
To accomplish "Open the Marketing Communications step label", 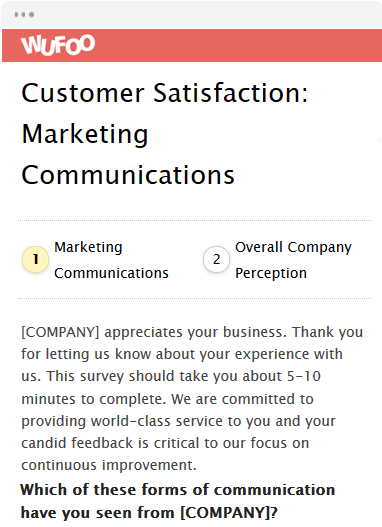I will [x=111, y=260].
